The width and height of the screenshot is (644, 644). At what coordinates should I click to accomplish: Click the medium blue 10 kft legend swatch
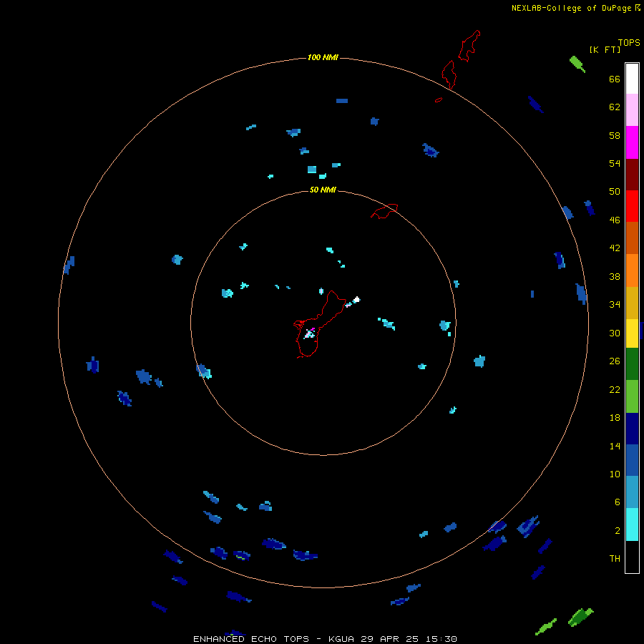[x=632, y=460]
